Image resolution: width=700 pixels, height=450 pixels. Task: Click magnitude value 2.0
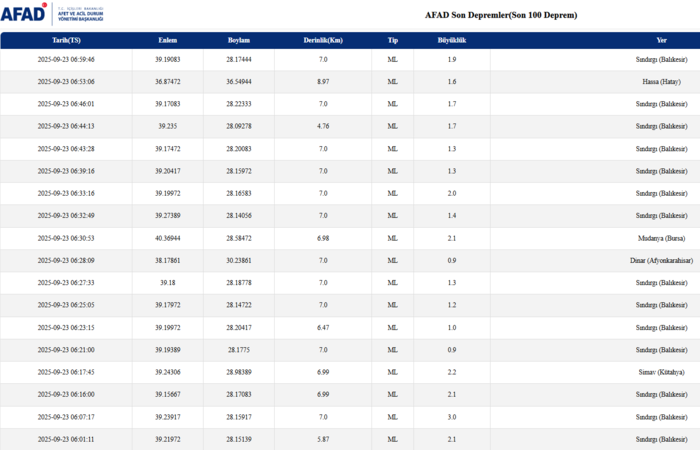click(452, 193)
